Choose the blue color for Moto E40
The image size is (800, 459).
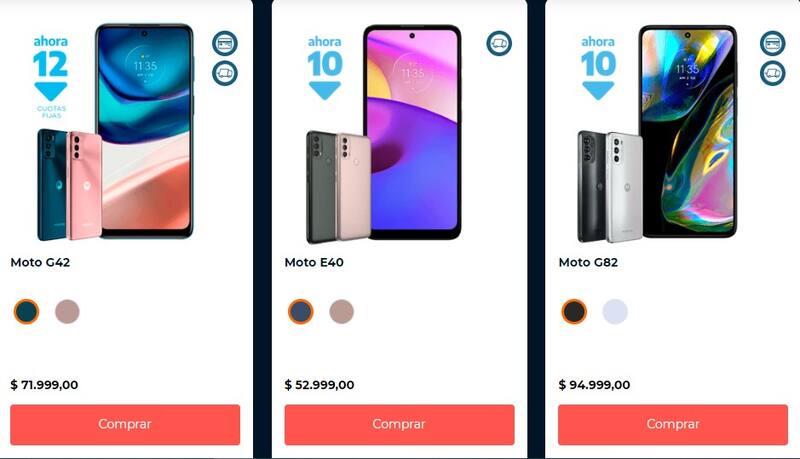click(x=301, y=312)
